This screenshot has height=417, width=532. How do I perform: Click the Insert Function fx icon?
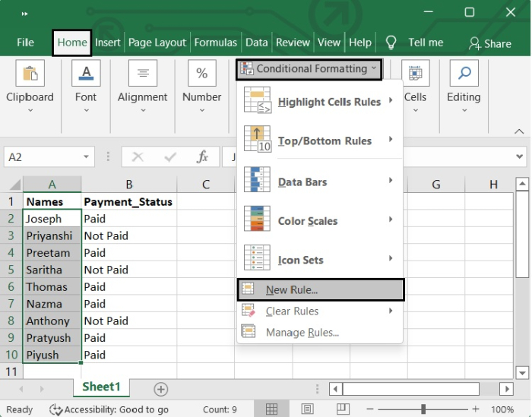(203, 157)
